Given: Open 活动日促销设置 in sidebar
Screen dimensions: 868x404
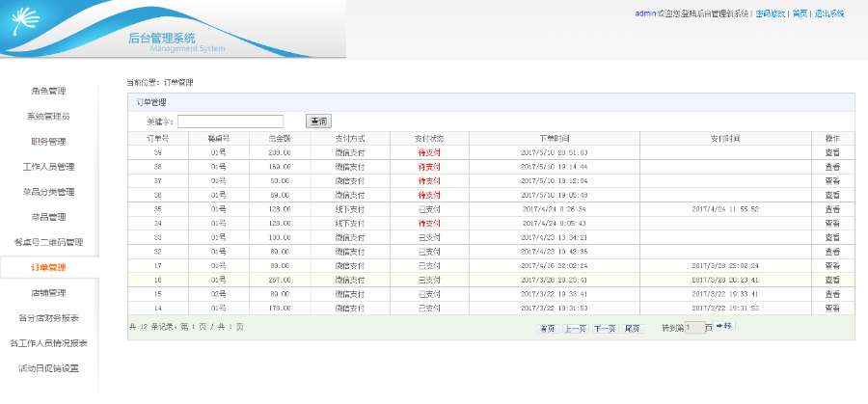Looking at the screenshot, I should click(x=49, y=368).
